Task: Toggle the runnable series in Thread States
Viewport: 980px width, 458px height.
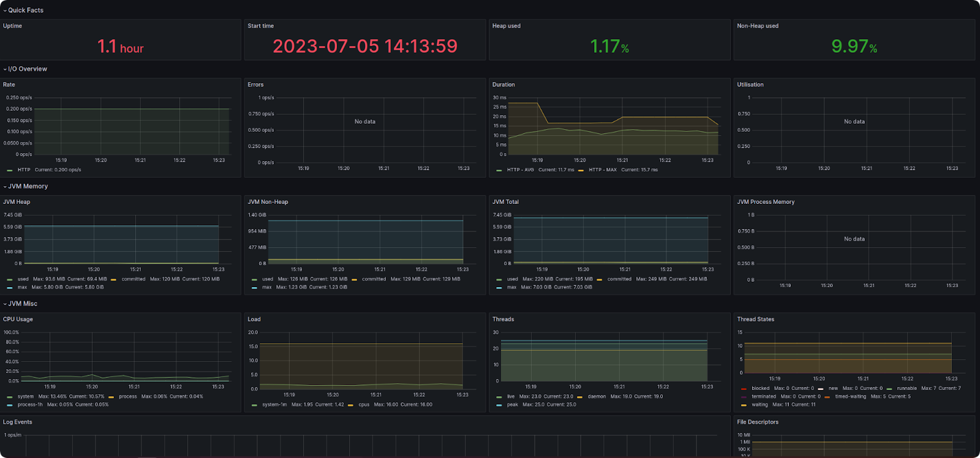Action: coord(907,388)
